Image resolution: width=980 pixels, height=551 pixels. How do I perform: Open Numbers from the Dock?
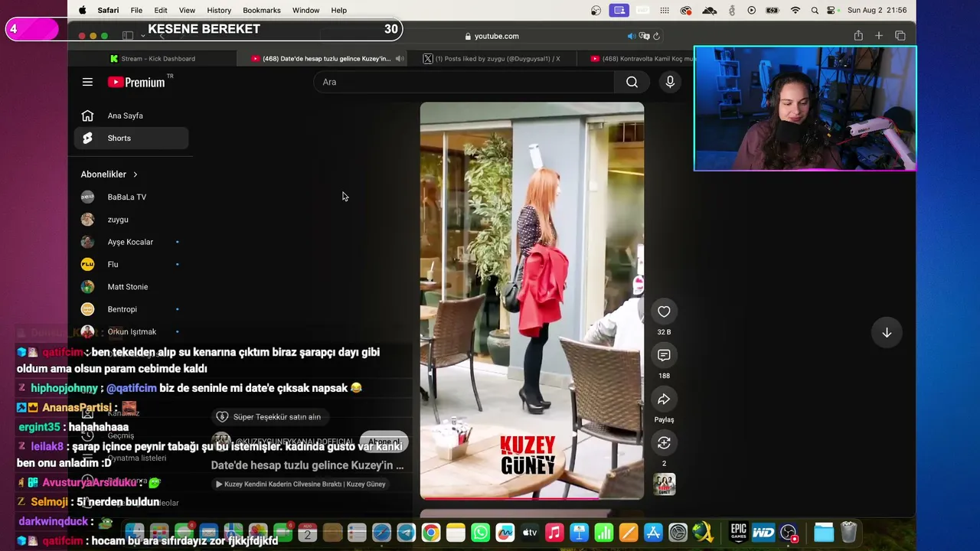[604, 533]
